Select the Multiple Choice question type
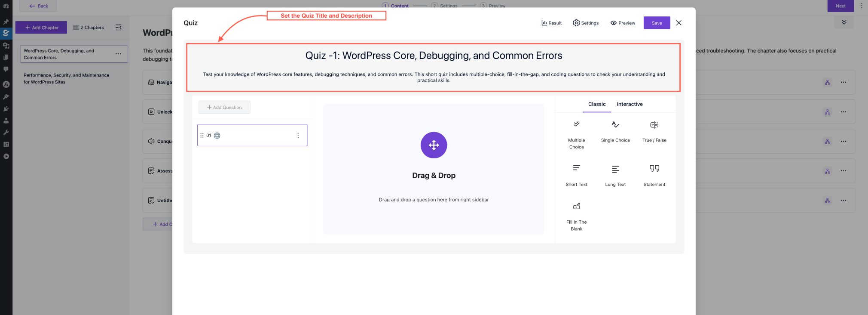Screen dimensions: 868x315 pyautogui.click(x=576, y=135)
